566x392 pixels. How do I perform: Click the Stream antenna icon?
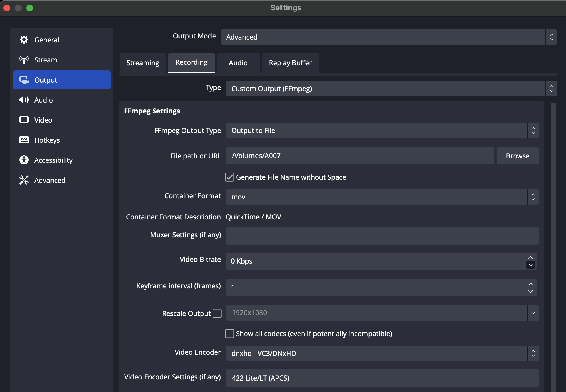click(x=24, y=60)
